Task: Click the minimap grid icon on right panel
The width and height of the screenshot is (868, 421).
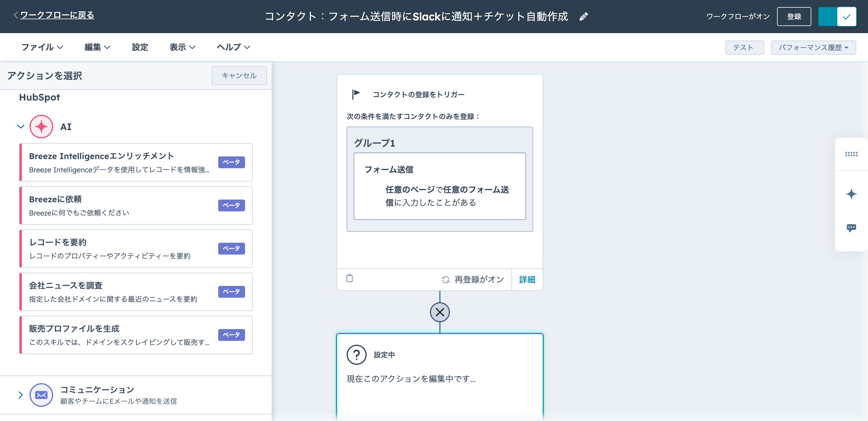Action: point(851,154)
